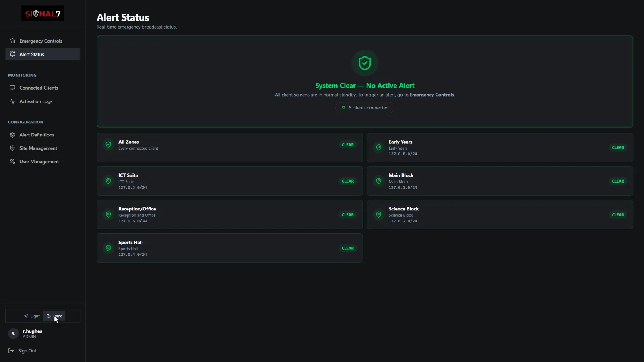Click the ICT Suite location pin icon

(x=108, y=181)
